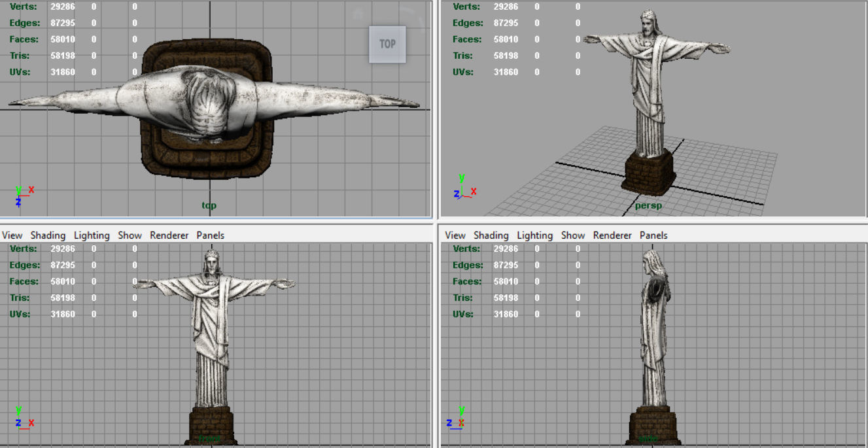Open the Show menu in the side panel
The height and width of the screenshot is (448, 868).
click(x=573, y=235)
